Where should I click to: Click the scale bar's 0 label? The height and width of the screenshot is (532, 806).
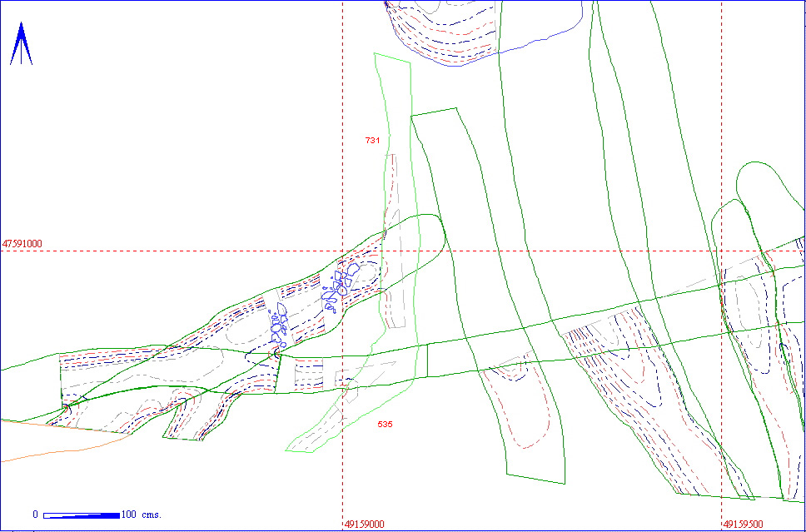pos(36,515)
